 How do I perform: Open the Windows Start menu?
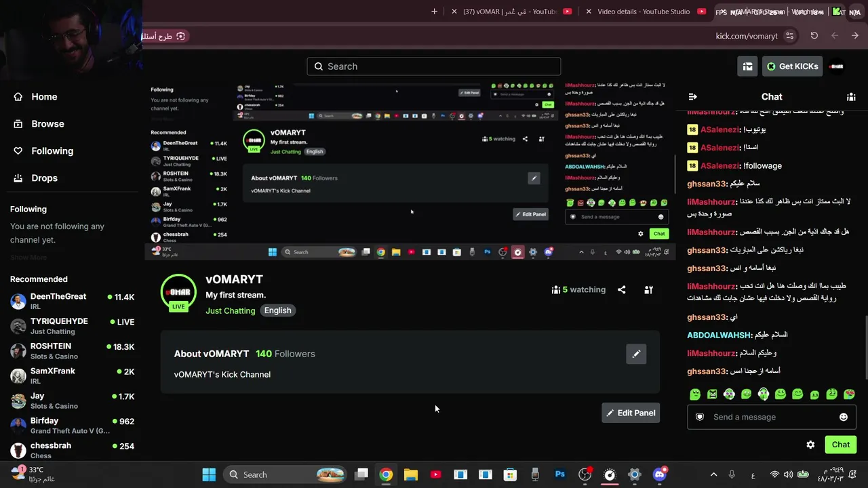click(x=209, y=474)
